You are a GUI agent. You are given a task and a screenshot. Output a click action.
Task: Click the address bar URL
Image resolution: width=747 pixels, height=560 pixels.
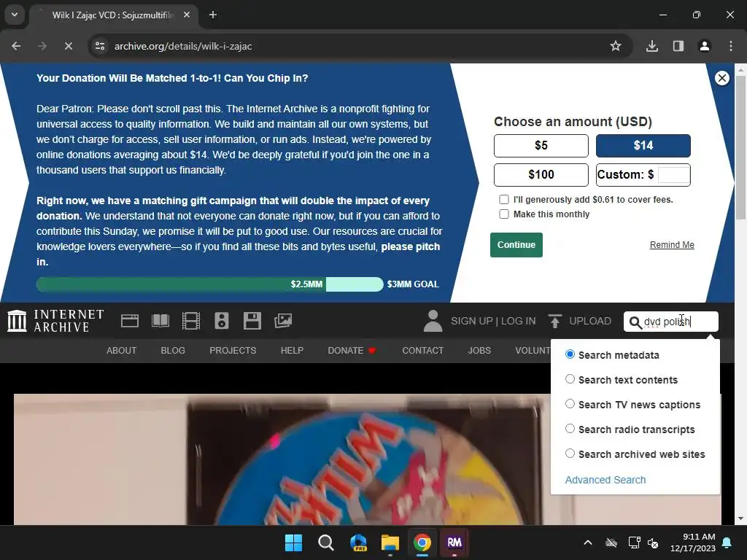[x=183, y=46]
